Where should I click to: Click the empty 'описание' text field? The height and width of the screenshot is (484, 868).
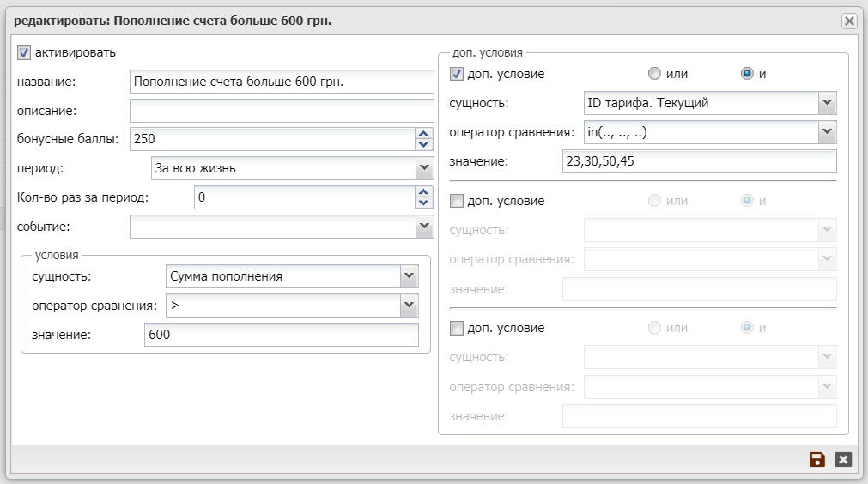[x=282, y=110]
